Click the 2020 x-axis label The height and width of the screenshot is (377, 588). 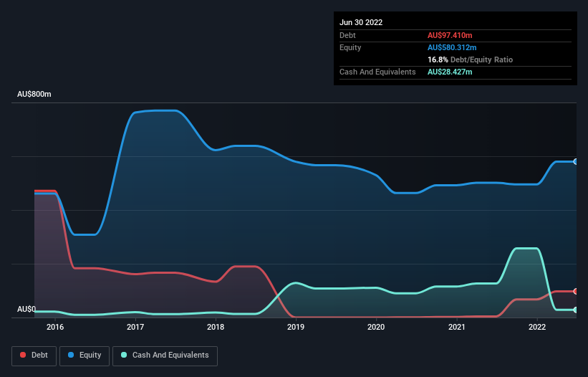coord(376,327)
